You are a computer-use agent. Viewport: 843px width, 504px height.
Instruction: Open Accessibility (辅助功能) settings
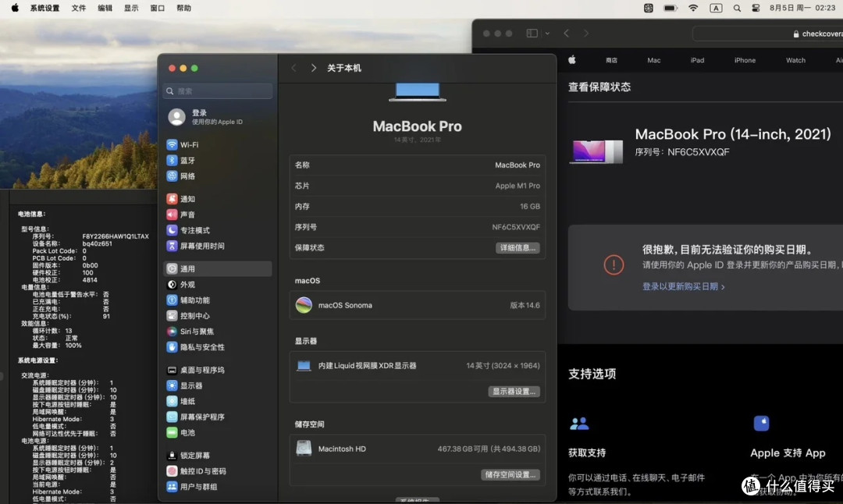(x=218, y=300)
